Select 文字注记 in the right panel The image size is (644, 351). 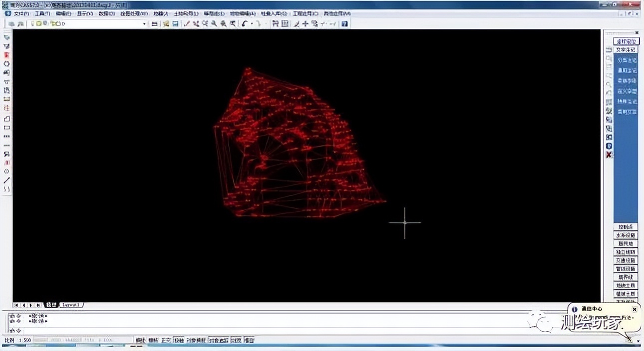coord(626,50)
